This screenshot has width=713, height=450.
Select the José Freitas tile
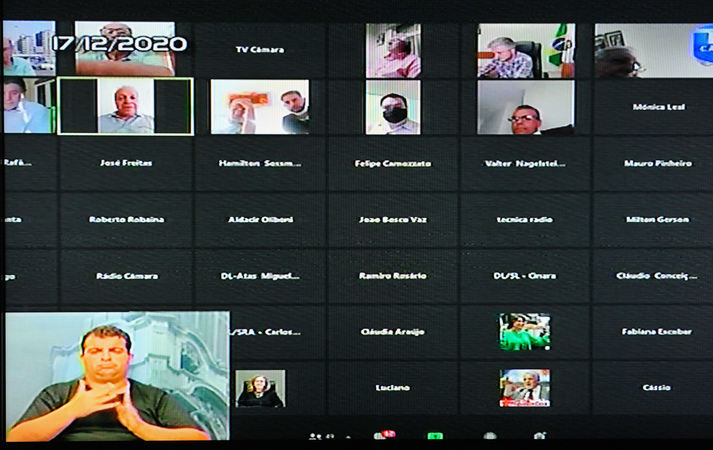[x=126, y=163]
